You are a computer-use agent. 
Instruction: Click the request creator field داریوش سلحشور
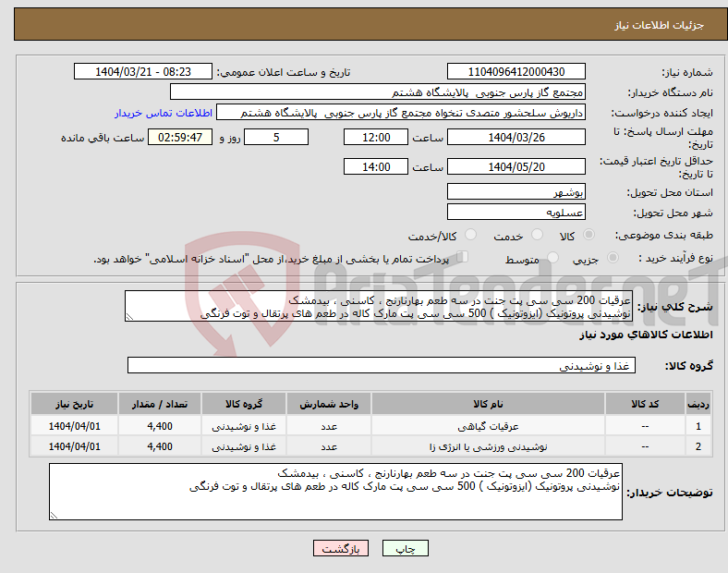point(401,113)
